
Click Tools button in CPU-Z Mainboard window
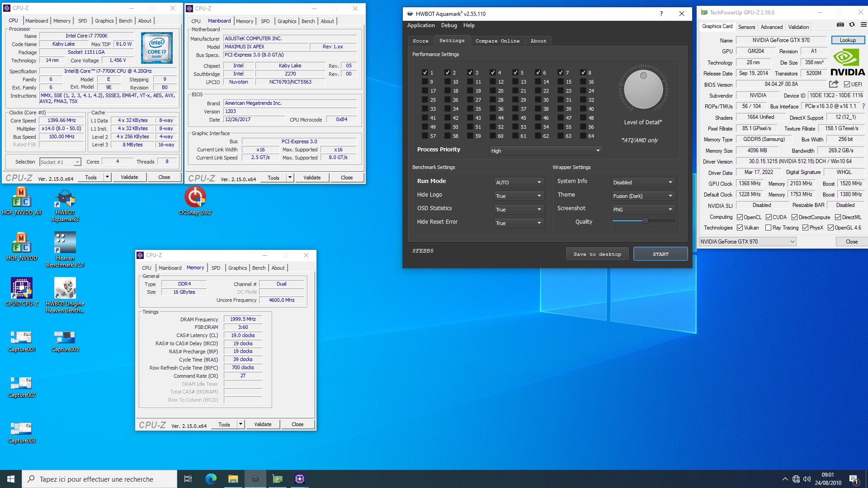pyautogui.click(x=274, y=178)
